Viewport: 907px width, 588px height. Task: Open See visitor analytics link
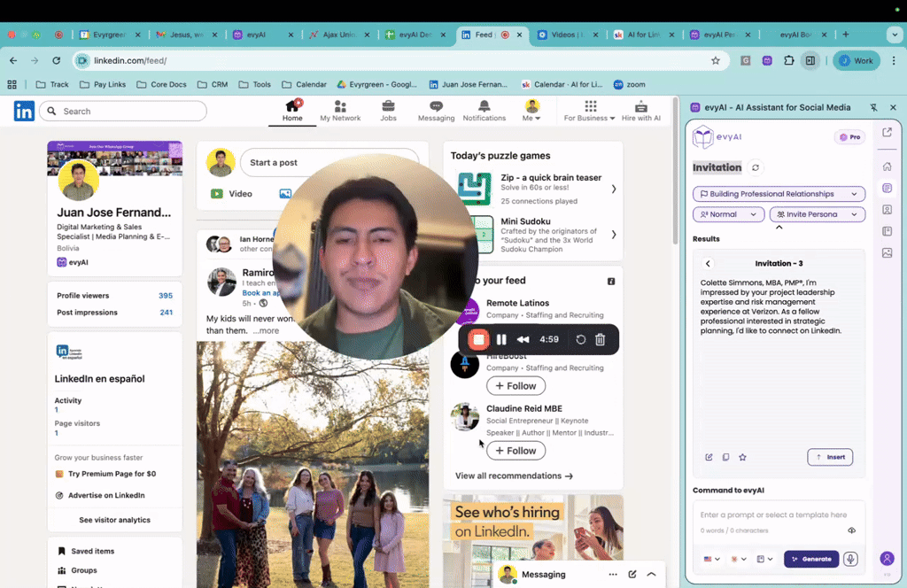pyautogui.click(x=114, y=520)
